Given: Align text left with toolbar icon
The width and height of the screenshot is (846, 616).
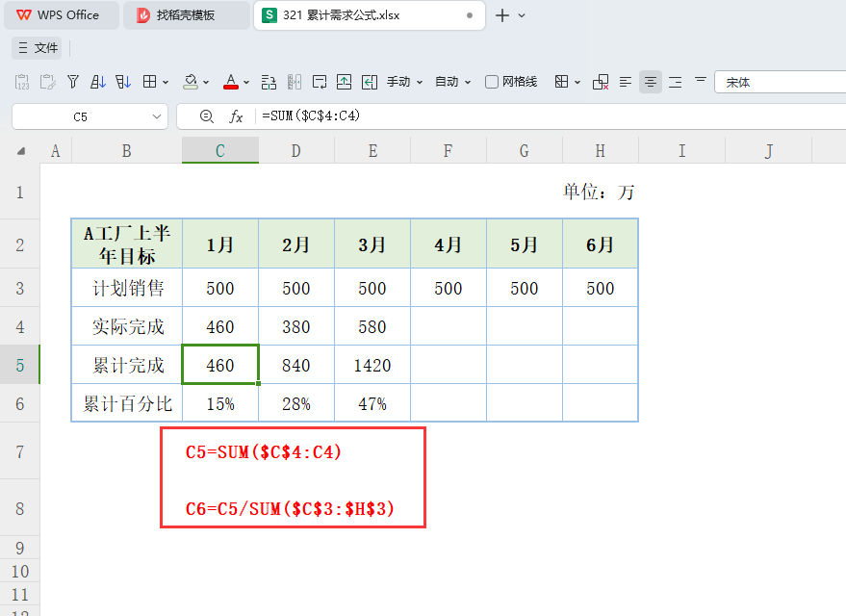Looking at the screenshot, I should click(x=626, y=82).
